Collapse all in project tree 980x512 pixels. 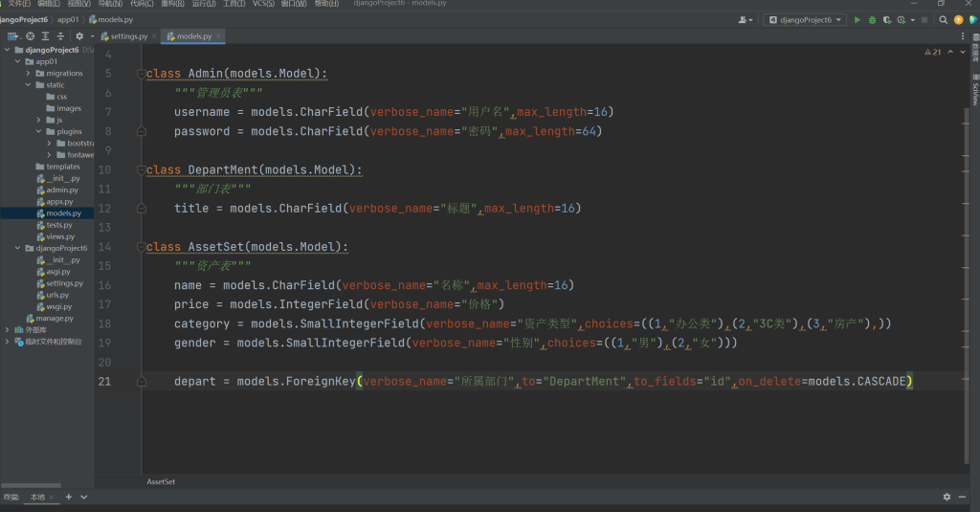pos(60,36)
